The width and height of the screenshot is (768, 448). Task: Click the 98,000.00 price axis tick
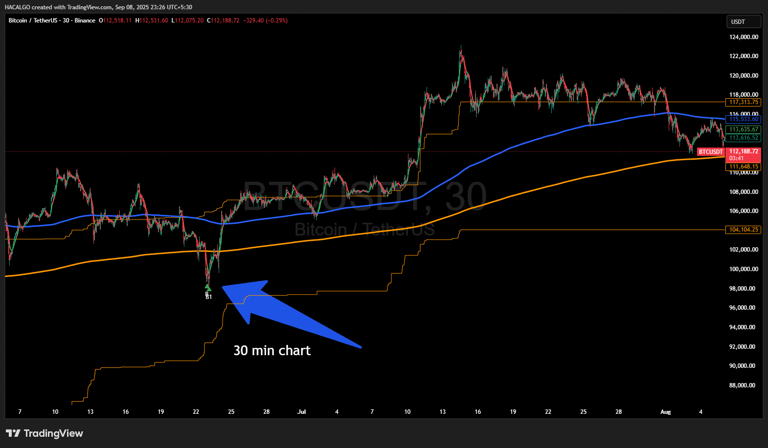(x=744, y=289)
